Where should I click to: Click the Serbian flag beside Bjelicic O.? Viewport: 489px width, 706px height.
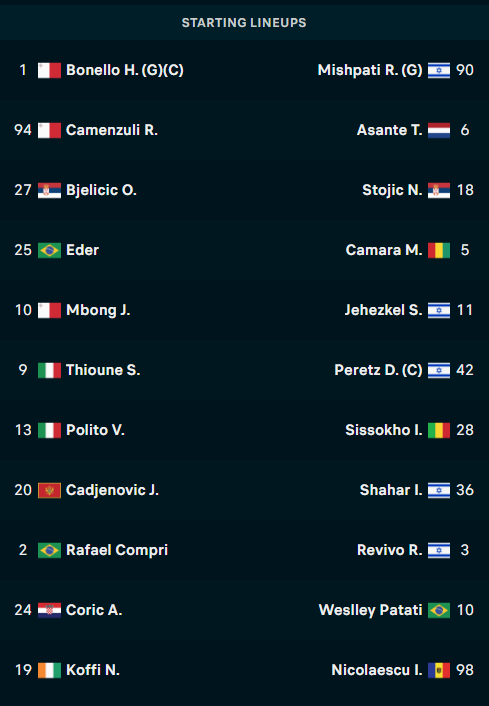click(50, 190)
